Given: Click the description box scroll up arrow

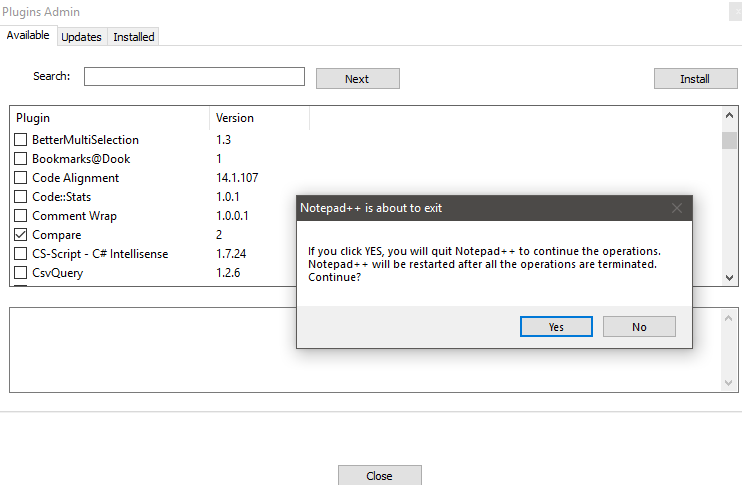Looking at the screenshot, I should click(x=728, y=318).
